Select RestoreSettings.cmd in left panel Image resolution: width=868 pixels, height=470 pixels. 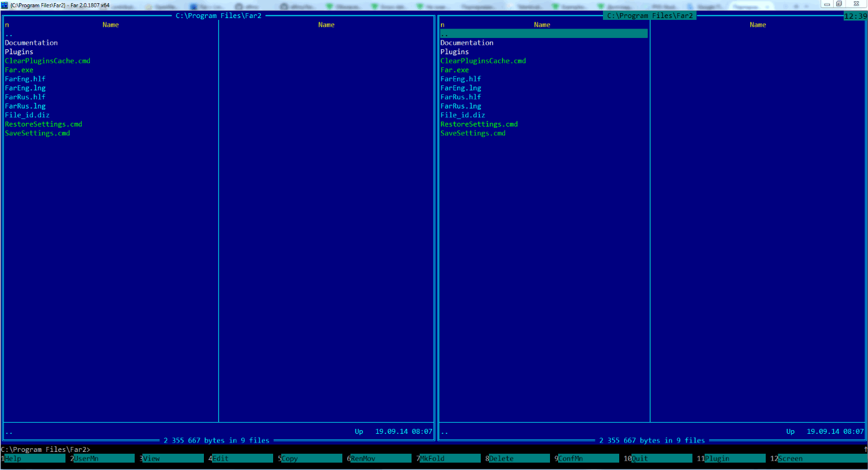44,124
